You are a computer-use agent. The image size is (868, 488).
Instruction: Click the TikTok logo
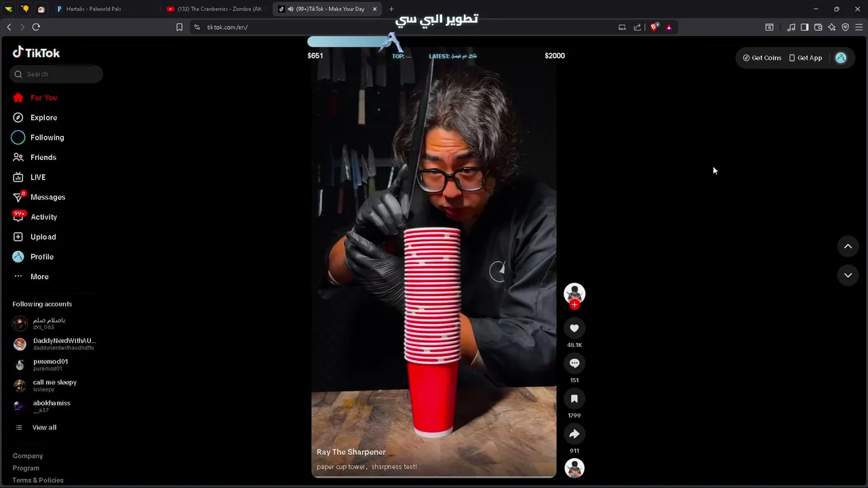pyautogui.click(x=37, y=53)
